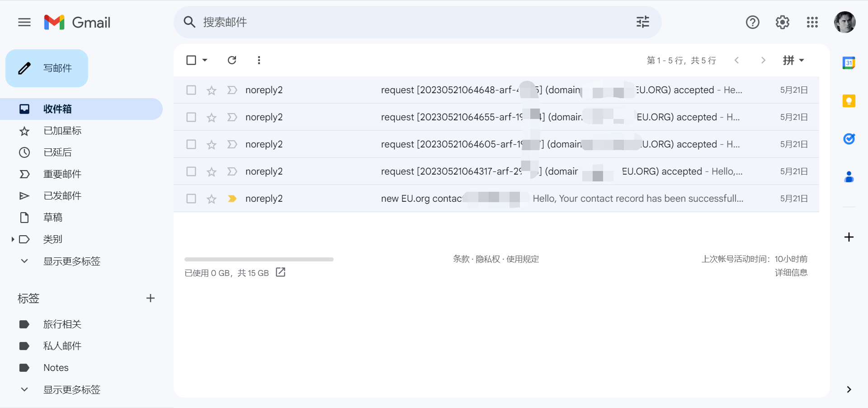Click into the 搜索邮件 search field
868x408 pixels.
[407, 22]
